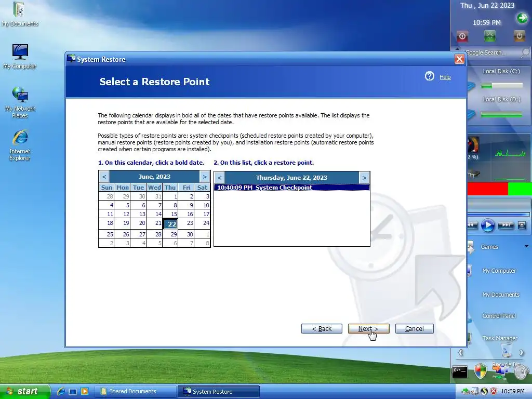This screenshot has width=532, height=399.
Task: Play media in sidebar player
Action: [x=487, y=225]
